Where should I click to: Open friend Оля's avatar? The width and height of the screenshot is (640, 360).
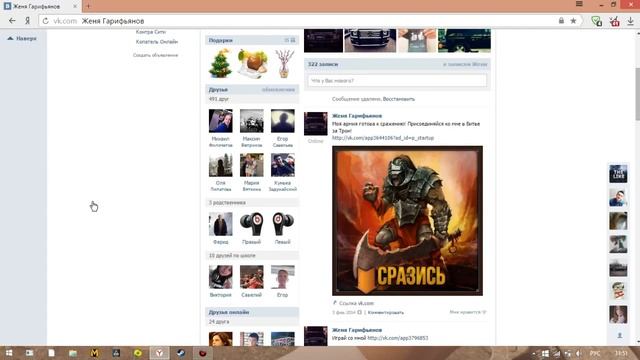point(220,165)
